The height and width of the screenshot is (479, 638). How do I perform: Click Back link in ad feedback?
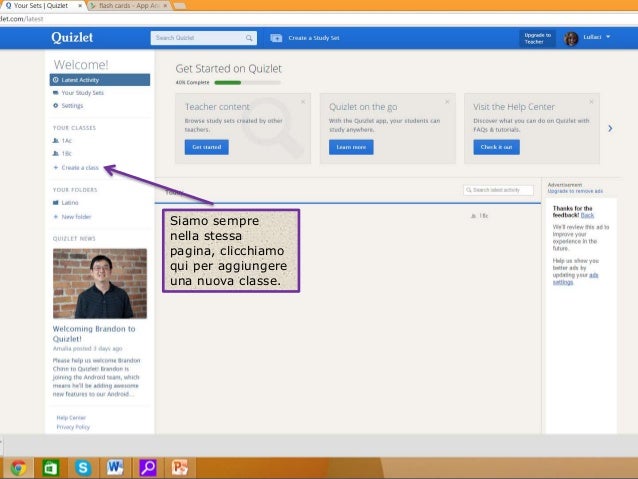(587, 215)
